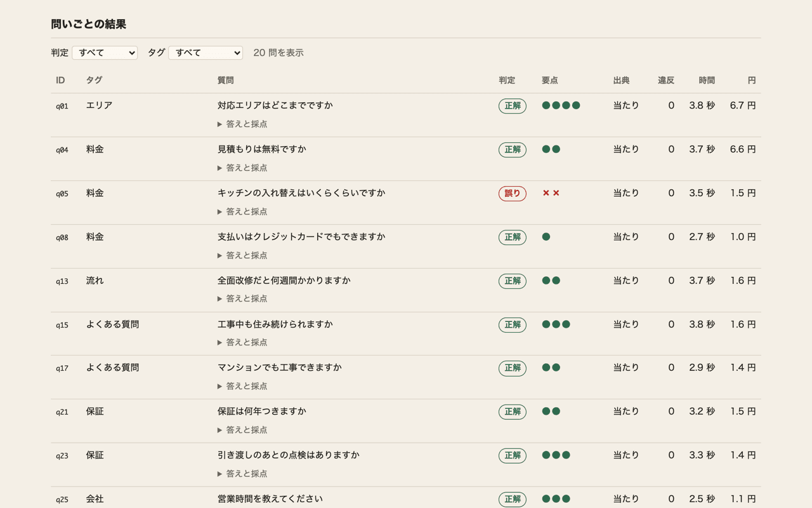Open the タグ filter dropdown
This screenshot has width=812, height=508.
point(206,53)
